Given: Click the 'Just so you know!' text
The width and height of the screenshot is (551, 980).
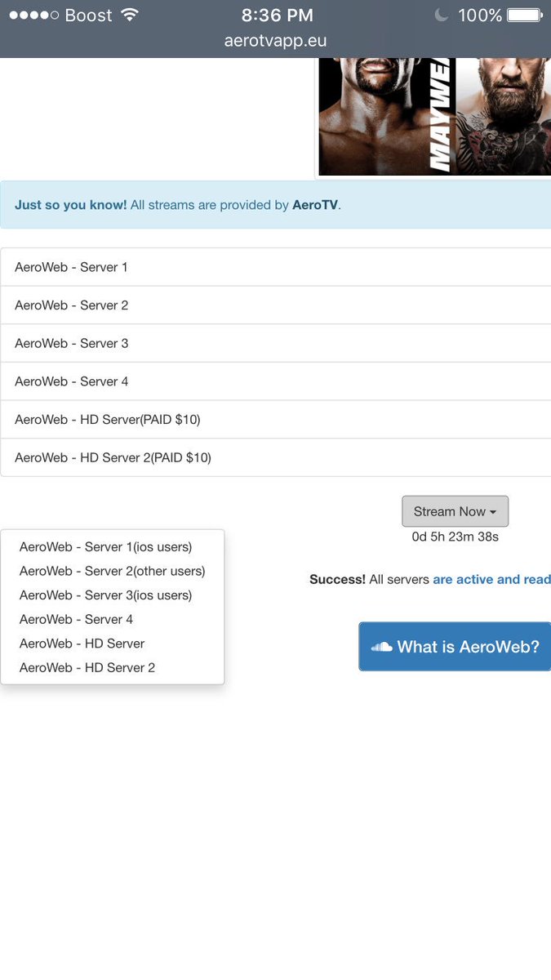Looking at the screenshot, I should tap(71, 205).
